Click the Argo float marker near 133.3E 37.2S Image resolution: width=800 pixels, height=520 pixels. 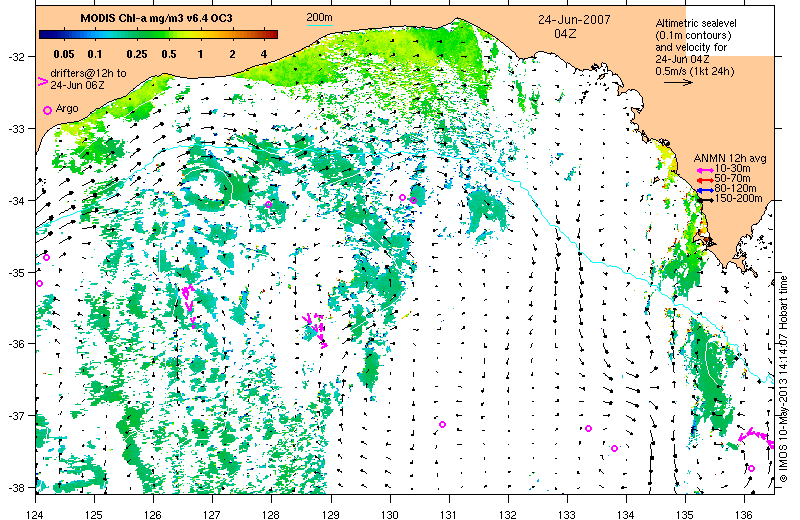588,429
